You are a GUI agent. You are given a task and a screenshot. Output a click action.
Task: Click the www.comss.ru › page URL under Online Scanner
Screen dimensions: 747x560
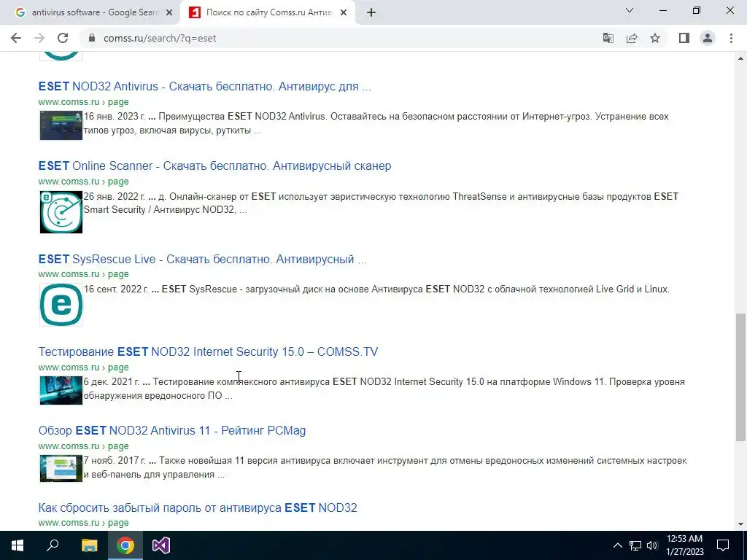pyautogui.click(x=83, y=182)
